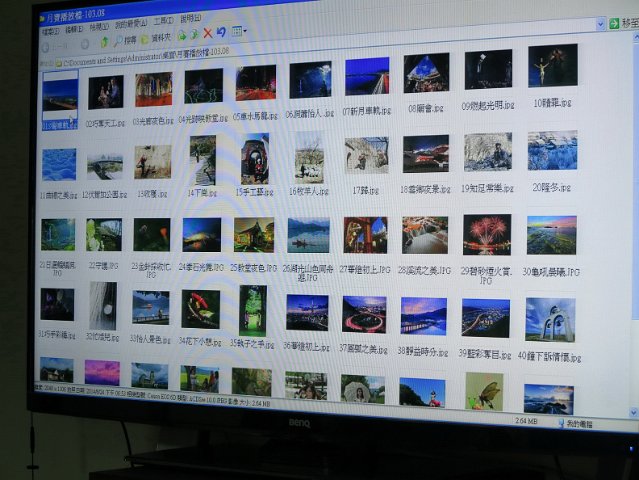The width and height of the screenshot is (639, 480).
Task: Select thumbnail of file 23 dark flower
Action: pos(152,235)
